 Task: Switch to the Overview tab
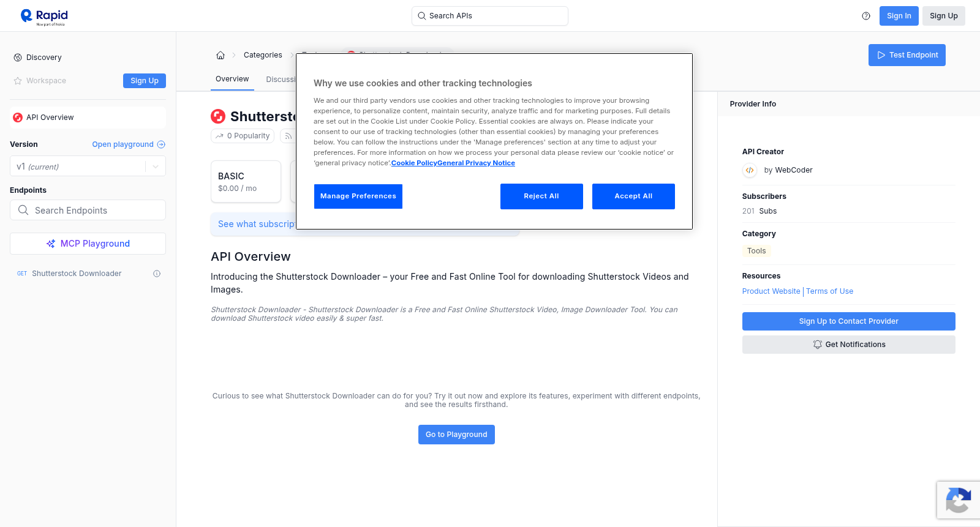click(x=232, y=79)
